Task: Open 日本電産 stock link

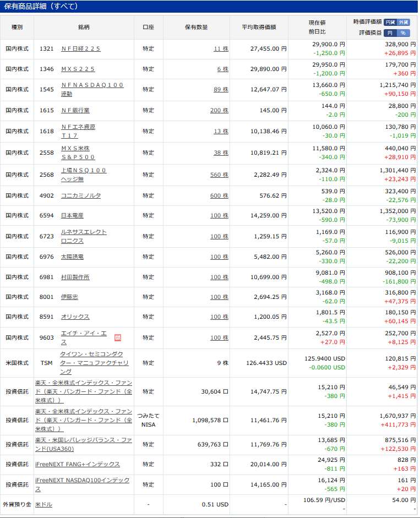Action: [72, 215]
